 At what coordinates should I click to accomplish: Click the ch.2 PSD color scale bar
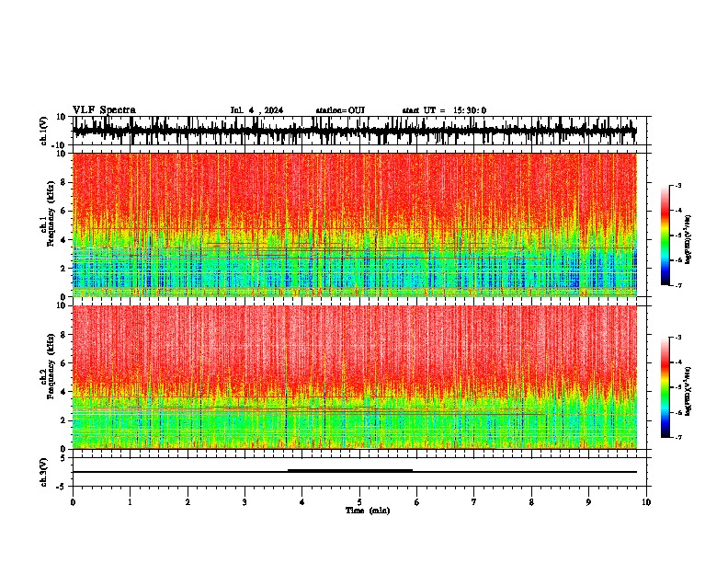(x=665, y=387)
